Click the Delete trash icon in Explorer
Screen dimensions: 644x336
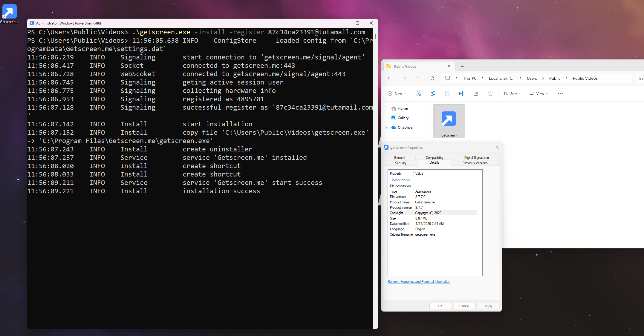[490, 93]
